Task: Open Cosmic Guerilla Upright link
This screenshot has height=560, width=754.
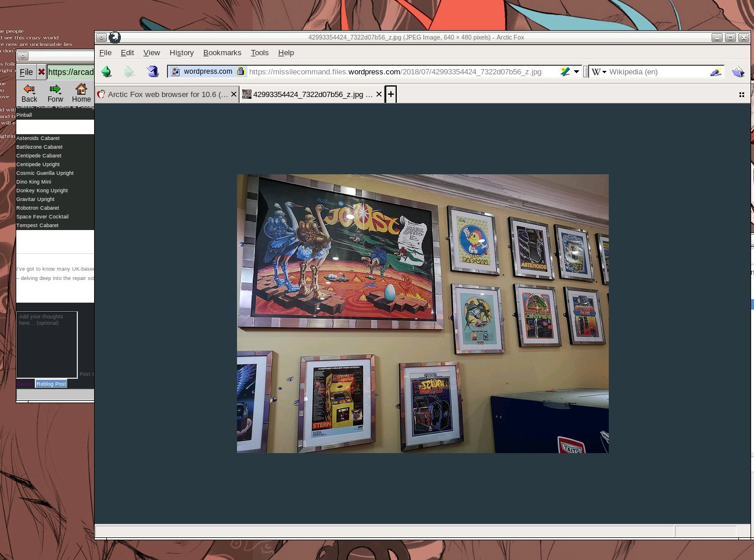Action: point(45,173)
